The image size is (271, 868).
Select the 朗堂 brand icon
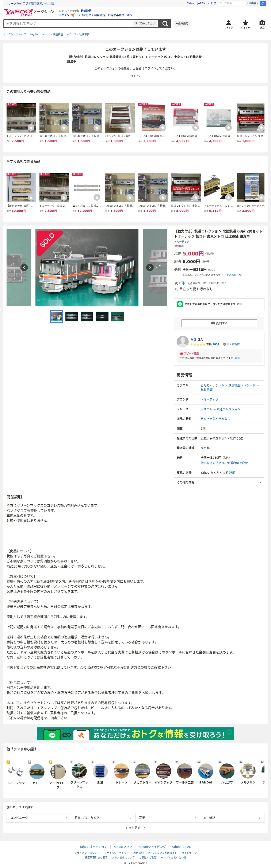[100, 771]
